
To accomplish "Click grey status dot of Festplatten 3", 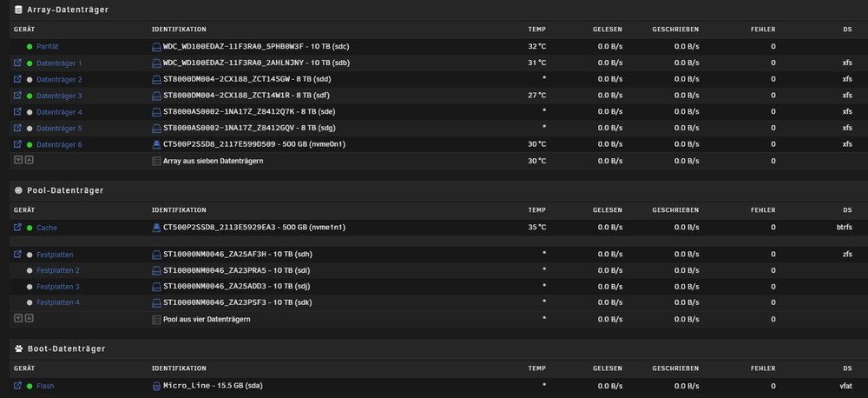I will [30, 287].
